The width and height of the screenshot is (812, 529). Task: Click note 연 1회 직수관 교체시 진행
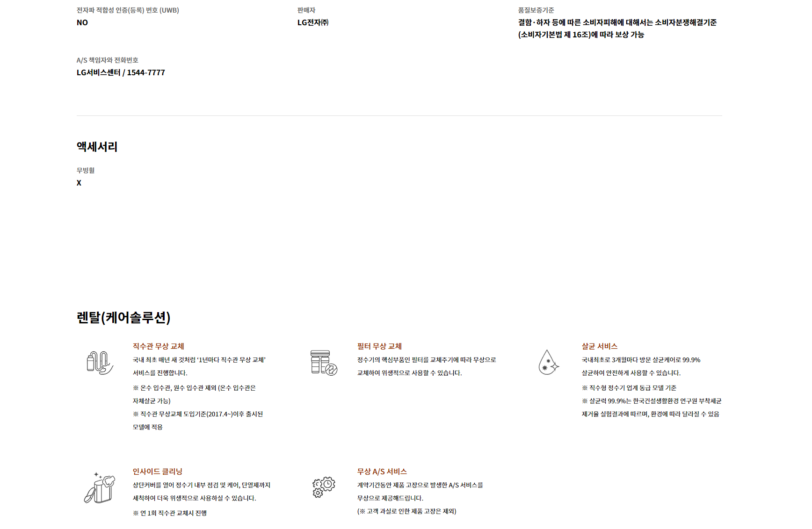[x=170, y=513]
